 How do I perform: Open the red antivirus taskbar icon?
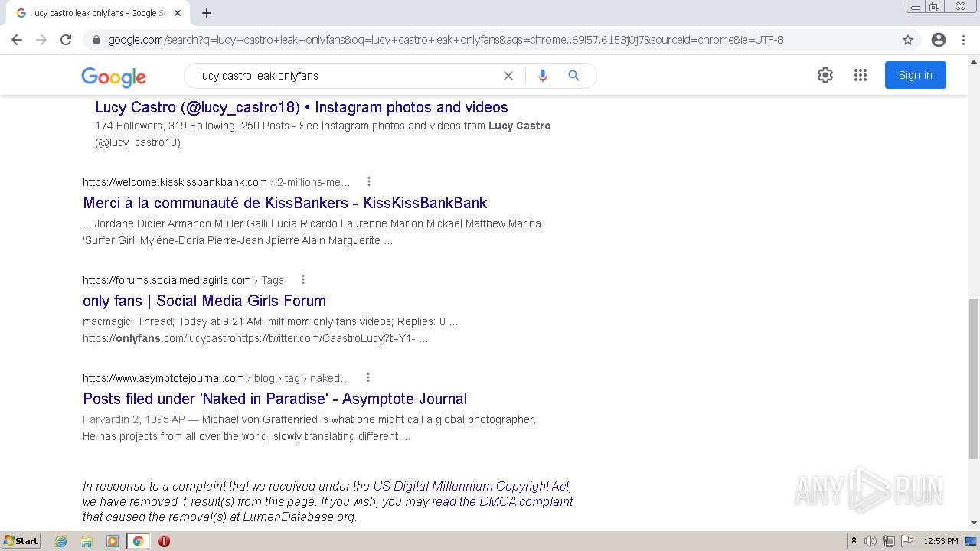pos(164,541)
